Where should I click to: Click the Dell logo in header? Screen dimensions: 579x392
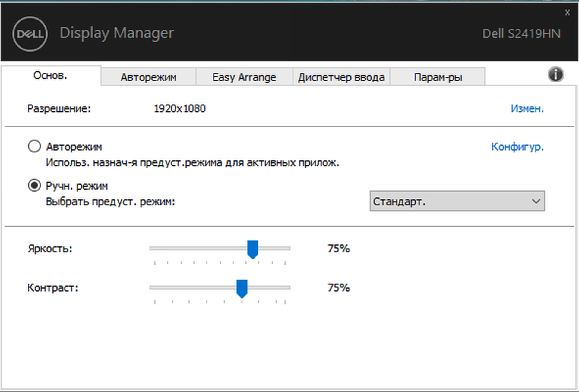click(x=30, y=34)
